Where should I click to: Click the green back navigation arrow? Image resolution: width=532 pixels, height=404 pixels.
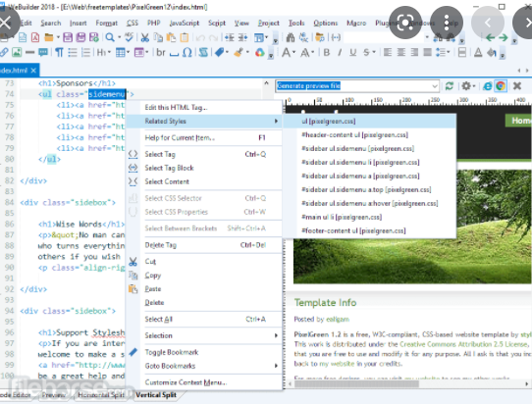[490, 37]
